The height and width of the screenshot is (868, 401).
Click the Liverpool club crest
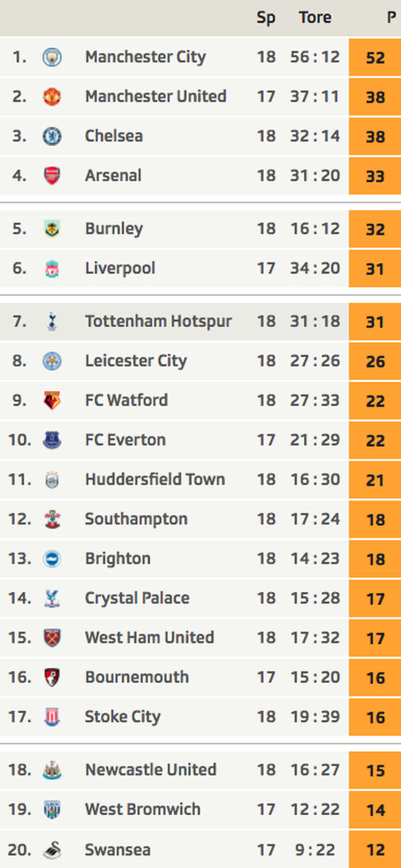pyautogui.click(x=52, y=268)
